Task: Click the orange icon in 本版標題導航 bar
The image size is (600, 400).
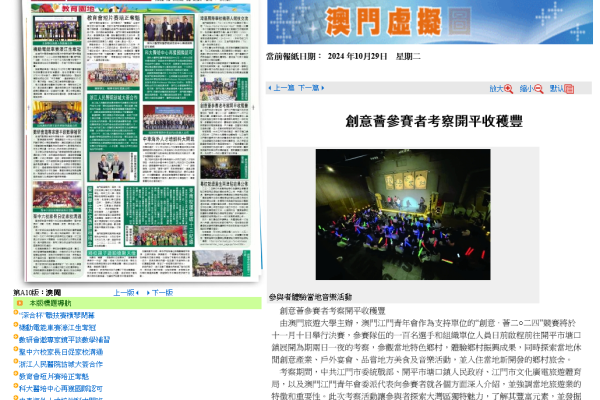Action: click(20, 303)
